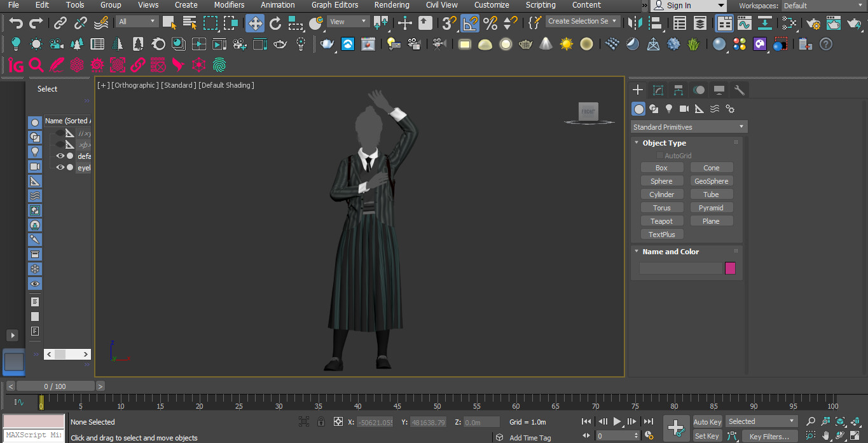Activate the Select and Rotate tool
This screenshot has width=868, height=443.
(x=275, y=23)
